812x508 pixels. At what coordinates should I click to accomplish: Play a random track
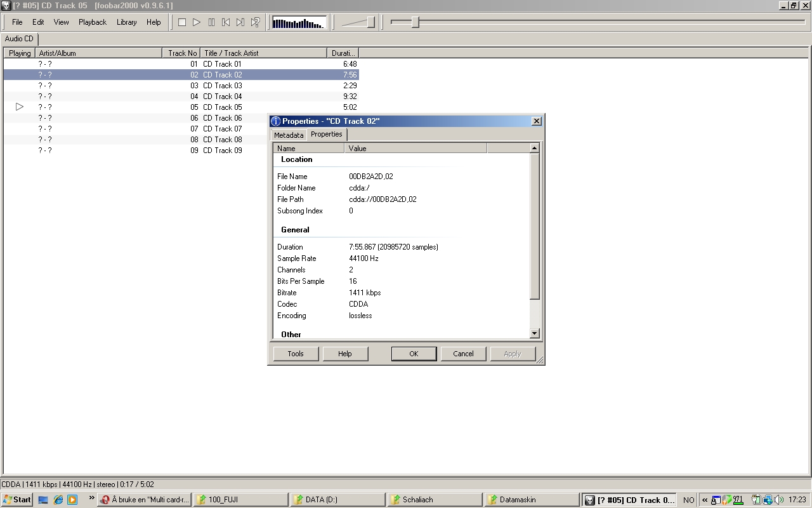255,22
